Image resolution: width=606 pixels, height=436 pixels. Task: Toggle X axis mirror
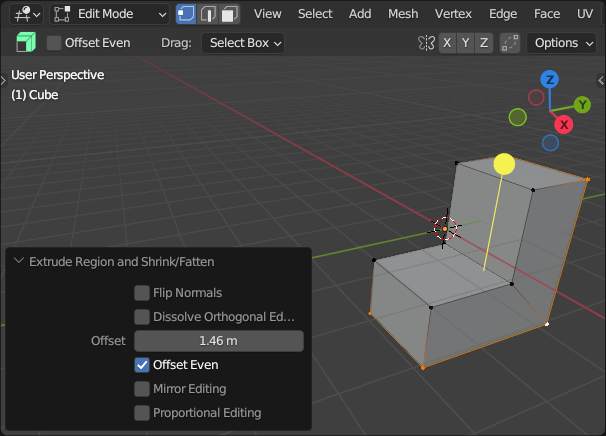[x=447, y=43]
